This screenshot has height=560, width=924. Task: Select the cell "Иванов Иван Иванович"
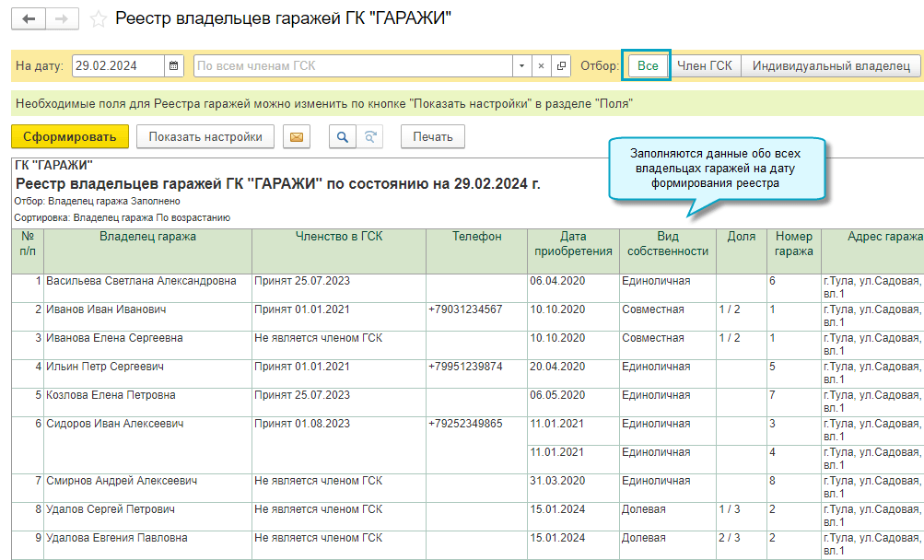106,309
